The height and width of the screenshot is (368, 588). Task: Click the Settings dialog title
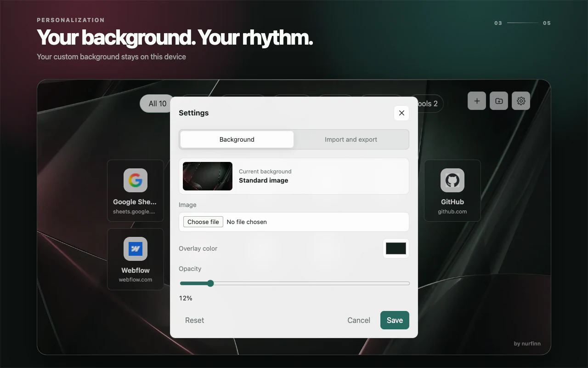click(194, 113)
